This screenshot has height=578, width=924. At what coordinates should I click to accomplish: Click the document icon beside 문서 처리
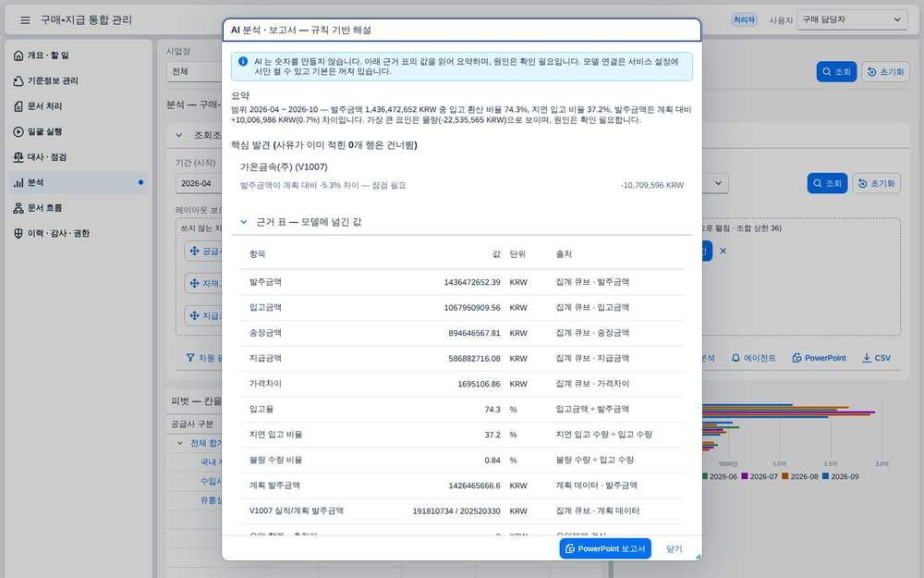(x=18, y=106)
